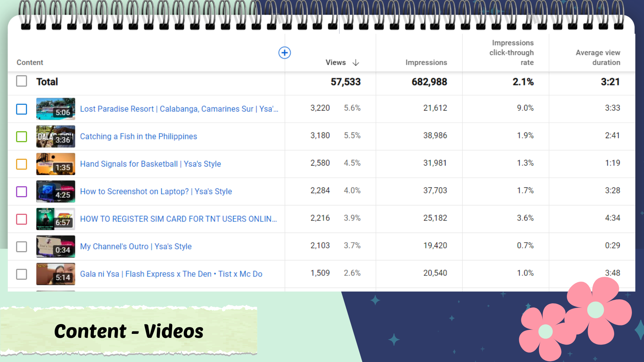Click the Views sort arrow icon

pos(356,63)
